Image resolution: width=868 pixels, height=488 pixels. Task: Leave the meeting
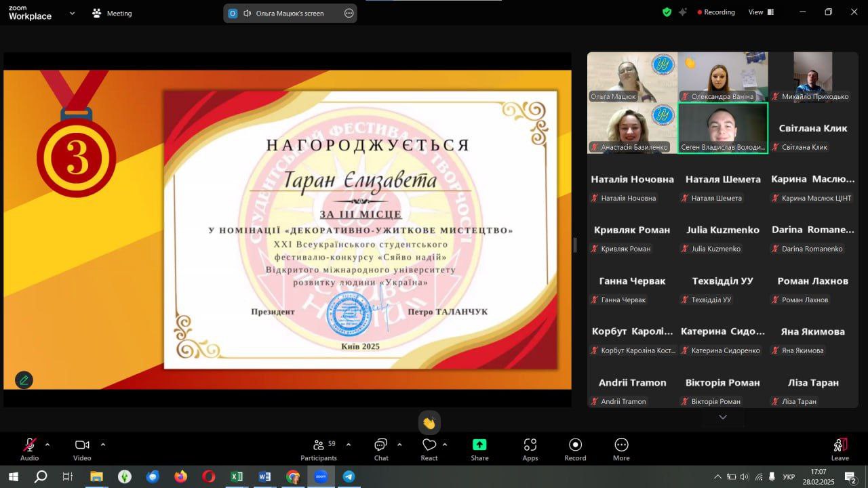(x=840, y=445)
